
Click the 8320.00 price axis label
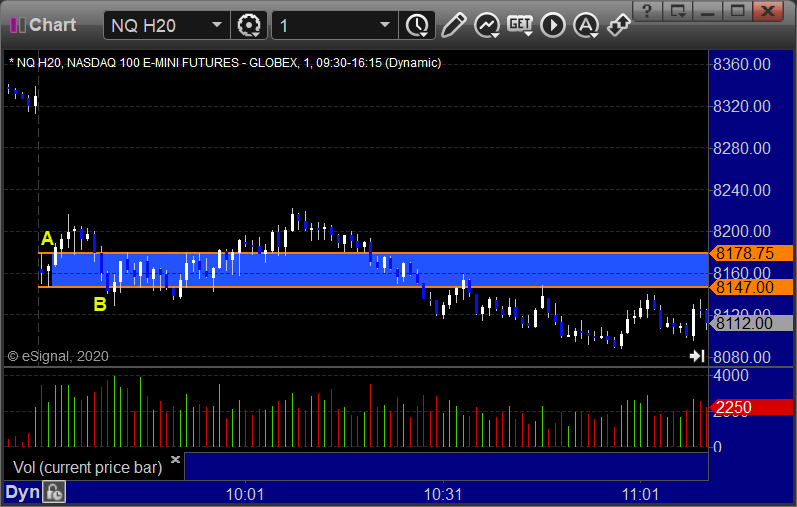pos(742,106)
